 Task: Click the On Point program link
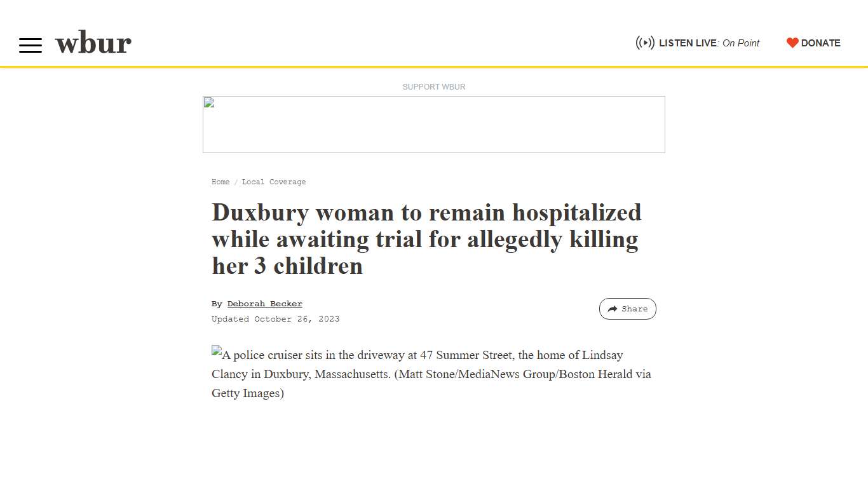point(740,43)
